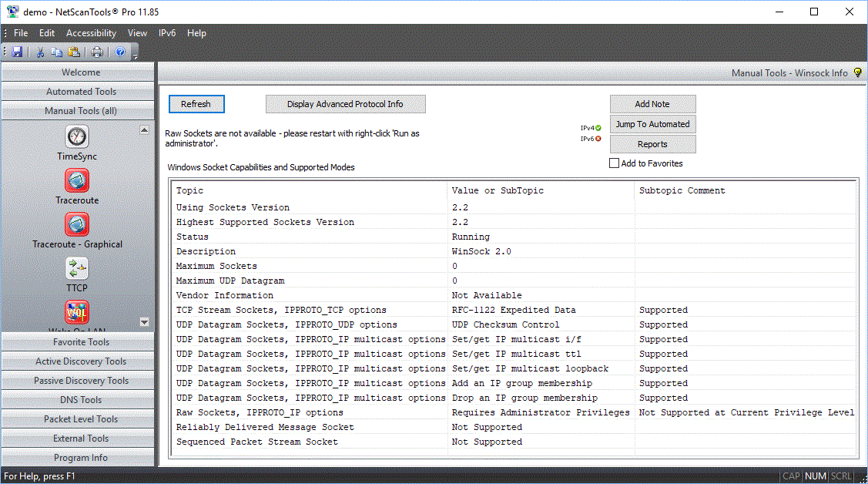Click the Save toolbar icon
The image size is (868, 484).
click(x=17, y=52)
